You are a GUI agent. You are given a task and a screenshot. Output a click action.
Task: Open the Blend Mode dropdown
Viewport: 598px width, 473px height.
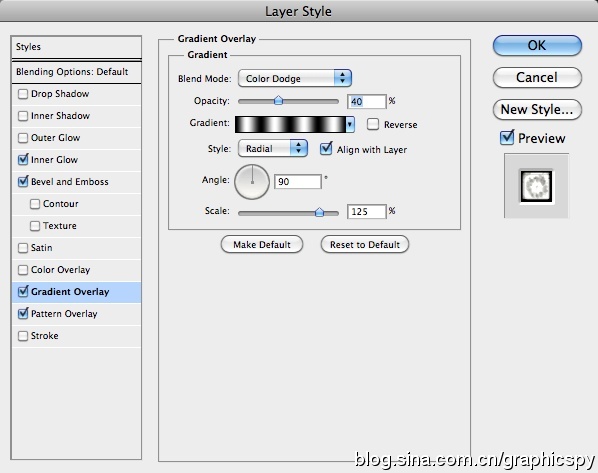pos(294,78)
